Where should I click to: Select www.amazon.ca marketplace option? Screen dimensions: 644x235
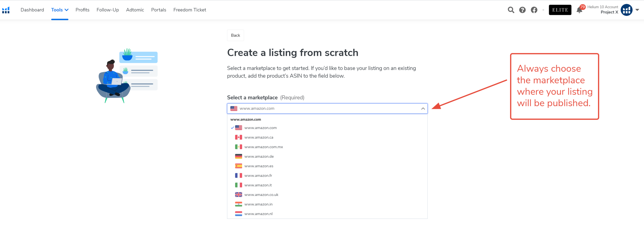259,138
